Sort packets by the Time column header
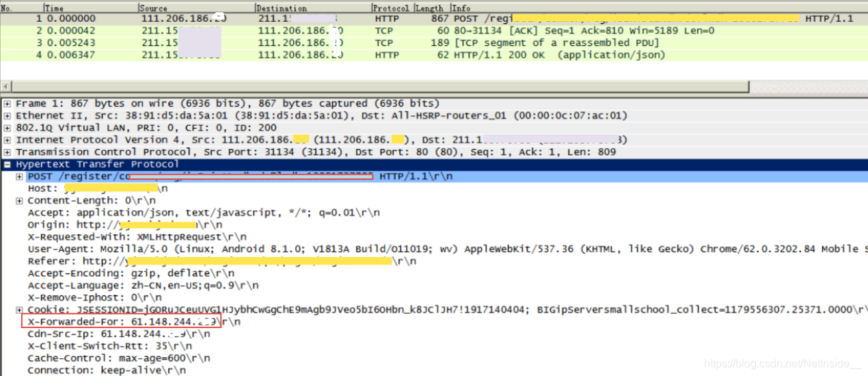868x376 pixels. click(90, 8)
